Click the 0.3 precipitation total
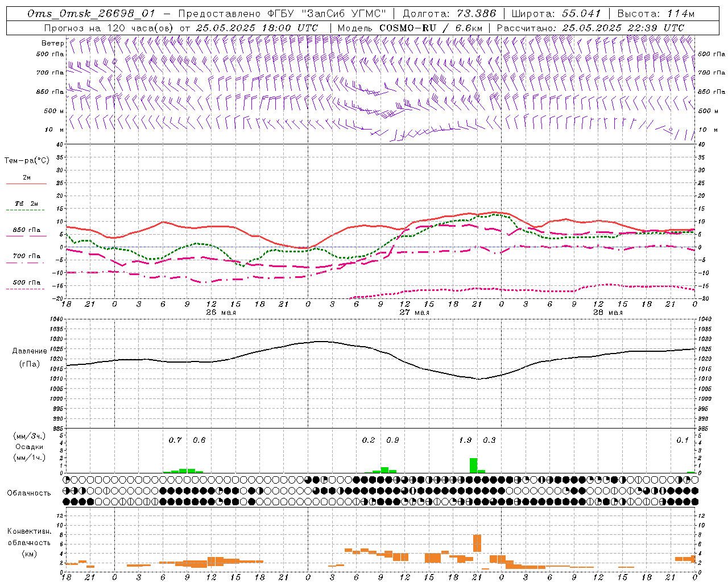Screen dimensions: 728x582 [489, 440]
